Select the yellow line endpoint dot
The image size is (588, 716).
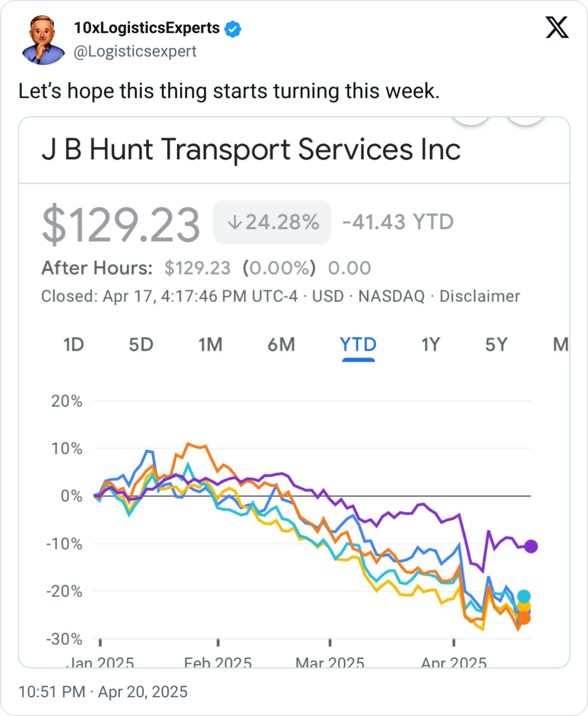(x=524, y=606)
